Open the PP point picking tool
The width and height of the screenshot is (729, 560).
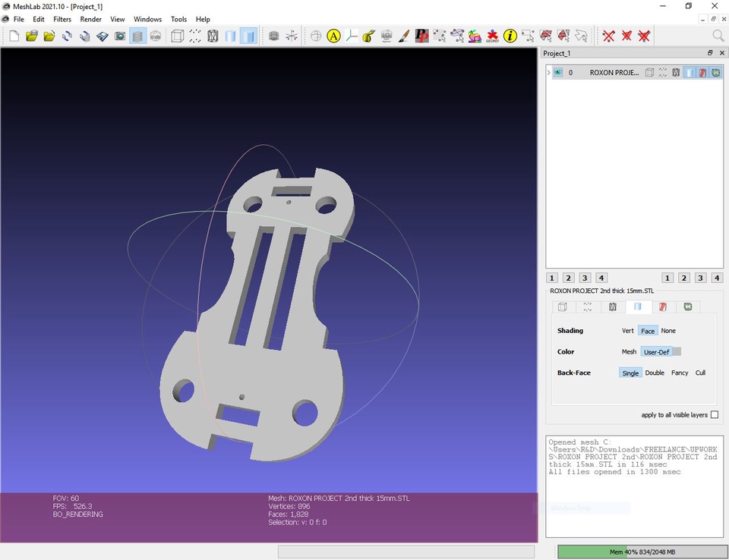(x=421, y=36)
